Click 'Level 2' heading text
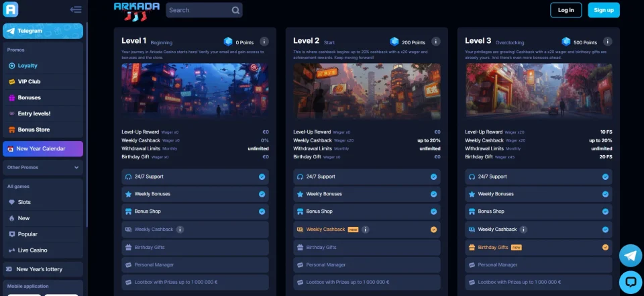 [x=307, y=41]
